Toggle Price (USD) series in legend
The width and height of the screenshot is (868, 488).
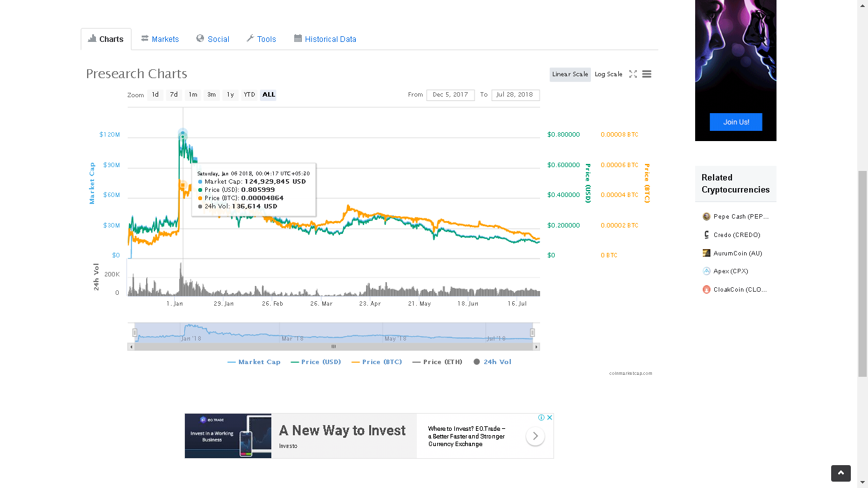316,362
